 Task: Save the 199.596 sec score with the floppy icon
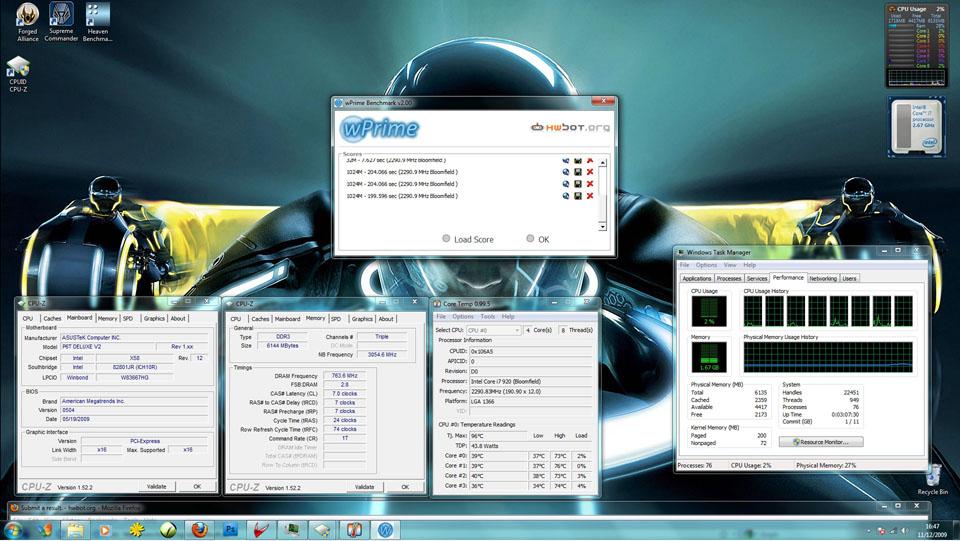pos(577,196)
